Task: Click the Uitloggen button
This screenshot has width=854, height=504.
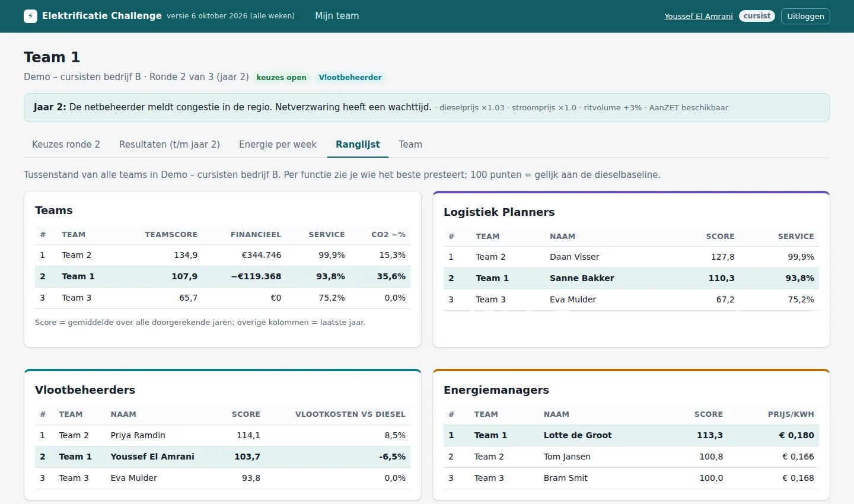Action: [805, 16]
